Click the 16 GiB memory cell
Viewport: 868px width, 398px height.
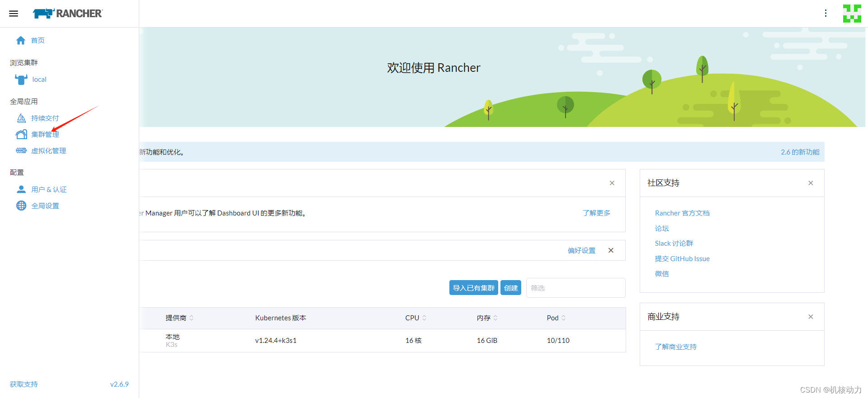point(487,341)
